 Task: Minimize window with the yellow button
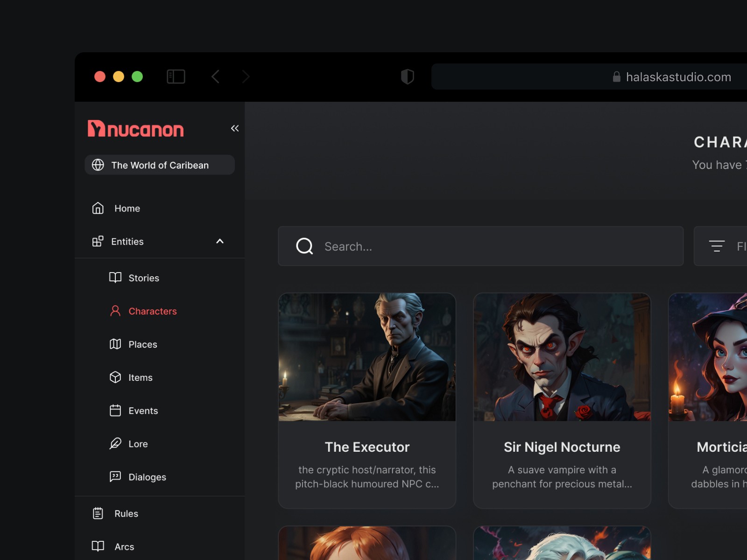(119, 77)
